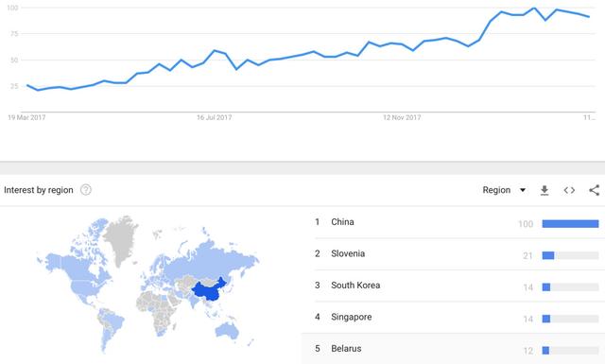Image resolution: width=605 pixels, height=364 pixels.
Task: Share the Interest by region chart
Action: point(595,190)
